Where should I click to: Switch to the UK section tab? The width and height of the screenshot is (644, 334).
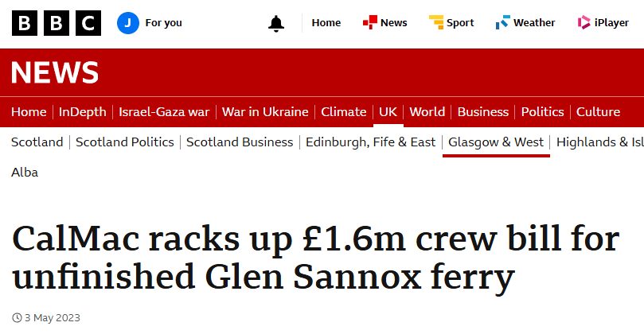388,112
